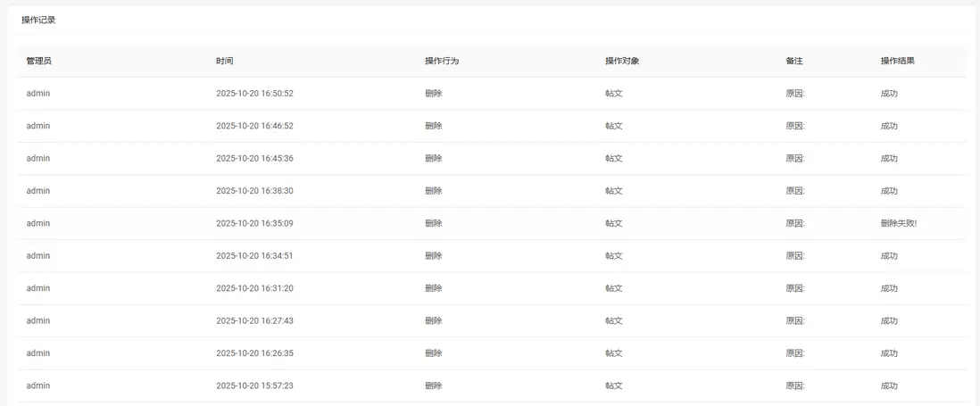Image resolution: width=980 pixels, height=406 pixels.
Task: Select the 16:45:36 record time
Action: (x=254, y=159)
